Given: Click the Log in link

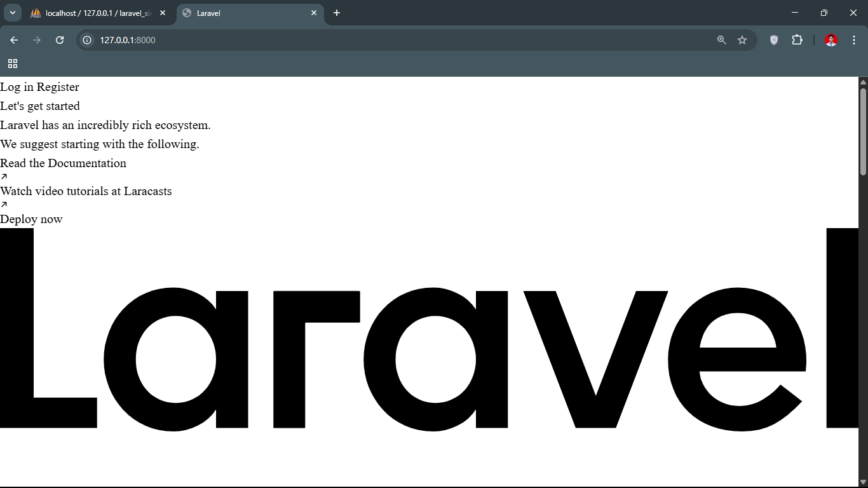Looking at the screenshot, I should point(17,87).
